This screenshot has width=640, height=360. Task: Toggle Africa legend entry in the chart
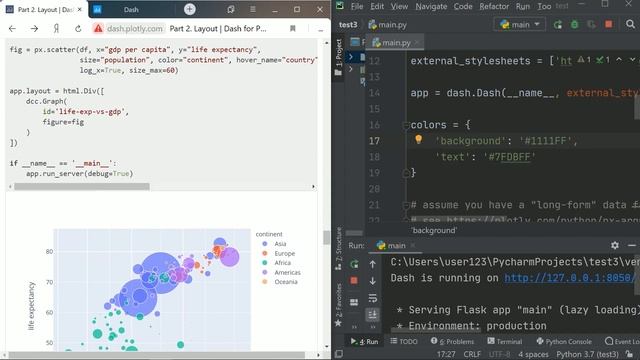(276, 263)
